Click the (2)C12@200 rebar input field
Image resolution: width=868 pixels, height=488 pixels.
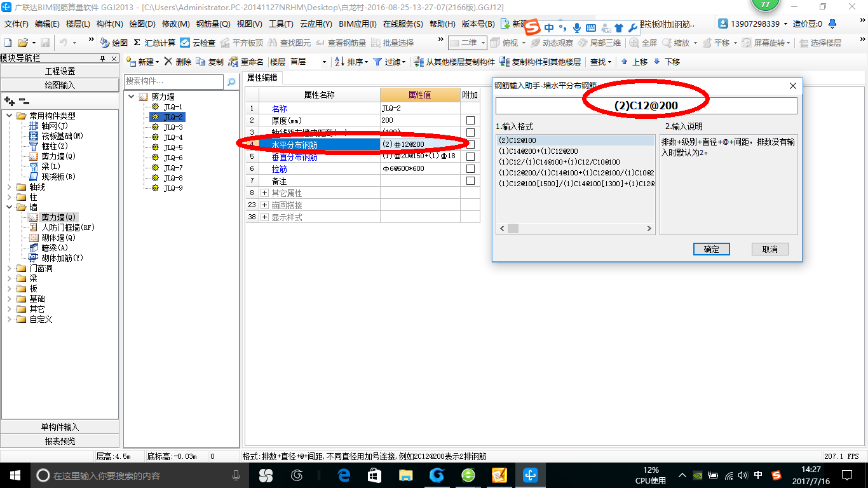[646, 105]
